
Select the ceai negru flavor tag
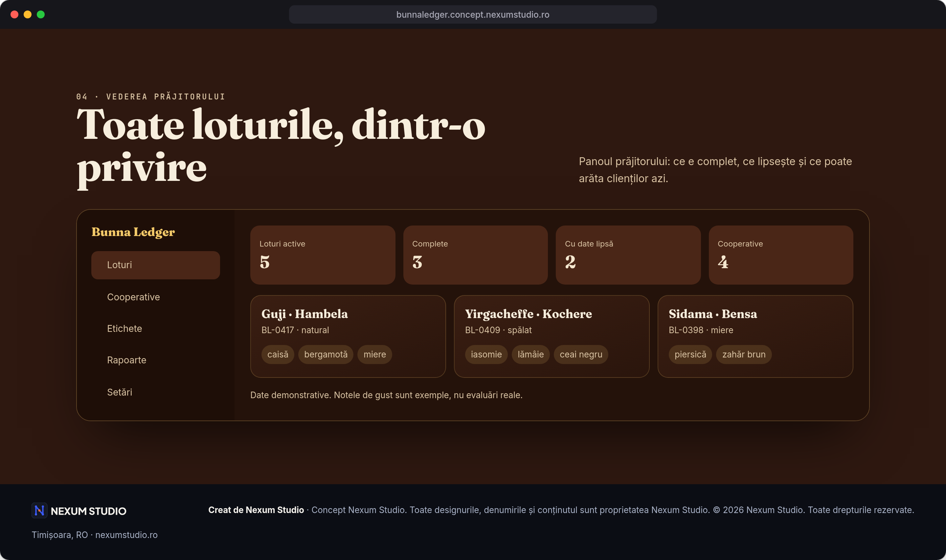click(x=581, y=354)
